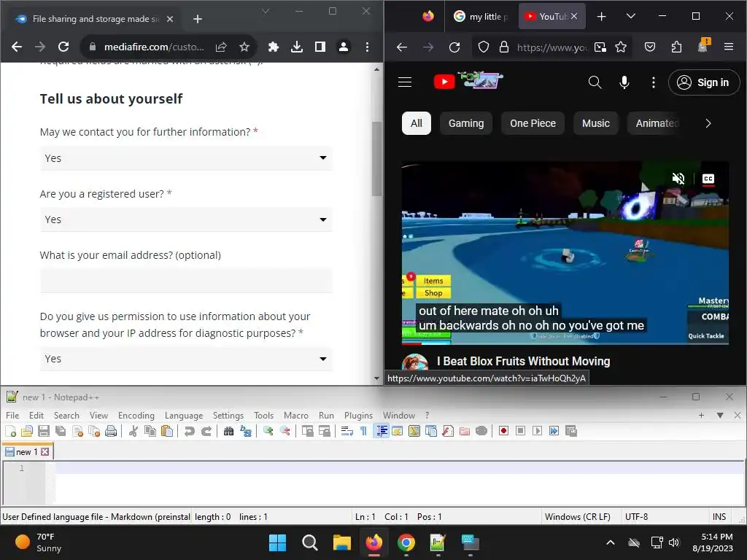Bookmark the MediaFire page with star

(244, 47)
